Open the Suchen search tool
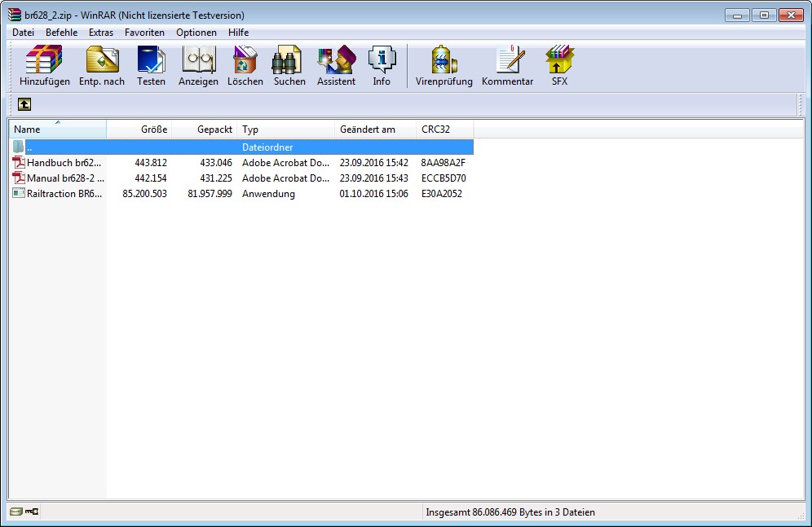812x527 pixels. point(289,64)
